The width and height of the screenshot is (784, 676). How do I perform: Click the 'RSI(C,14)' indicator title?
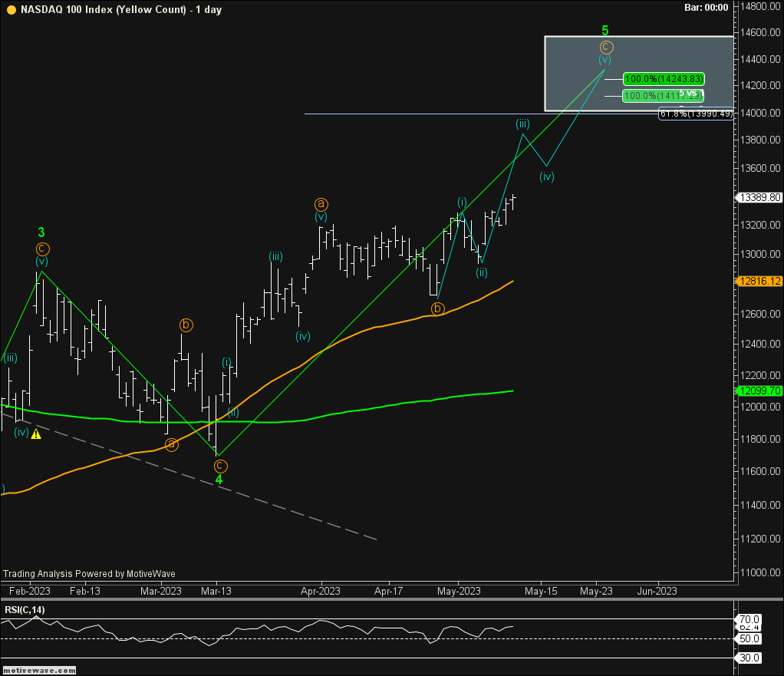25,610
